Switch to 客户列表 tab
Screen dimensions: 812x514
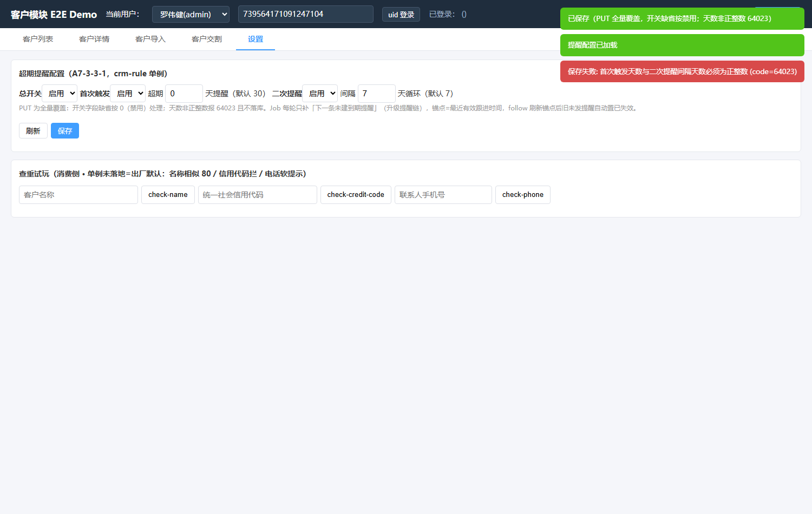(x=38, y=39)
